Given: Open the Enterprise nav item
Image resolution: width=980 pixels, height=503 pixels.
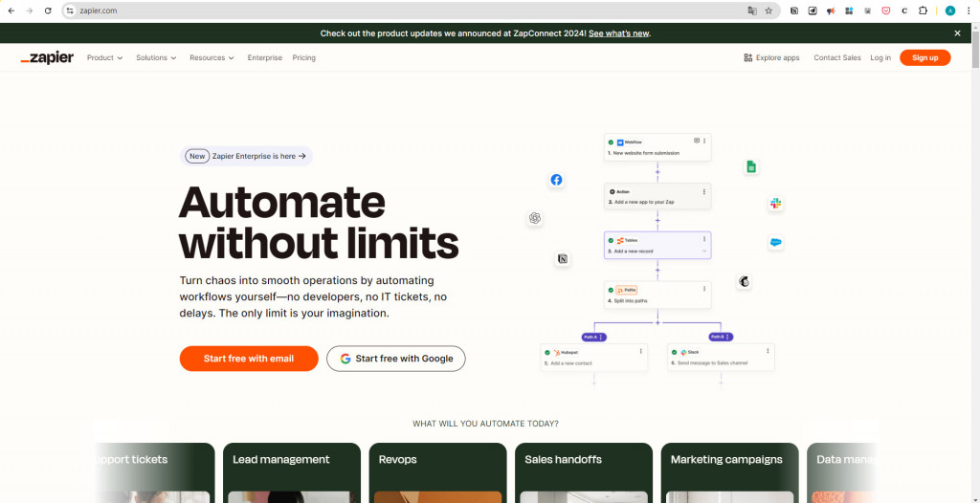Looking at the screenshot, I should [265, 57].
